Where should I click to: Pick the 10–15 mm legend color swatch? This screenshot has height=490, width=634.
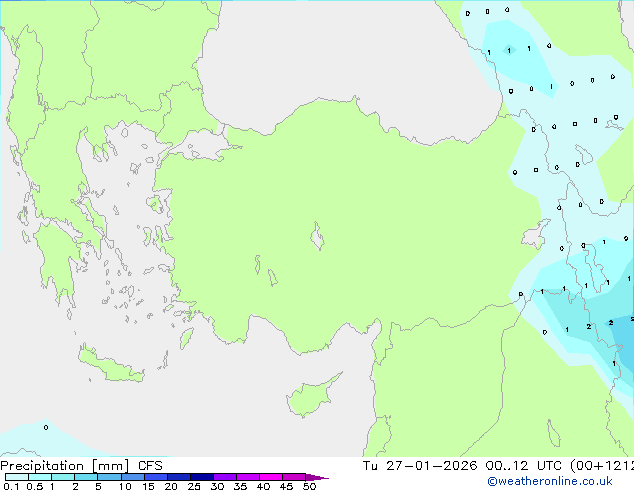click(133, 477)
